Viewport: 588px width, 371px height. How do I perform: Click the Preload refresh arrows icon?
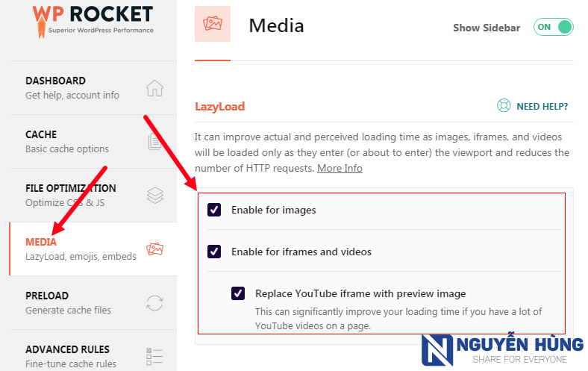(154, 303)
